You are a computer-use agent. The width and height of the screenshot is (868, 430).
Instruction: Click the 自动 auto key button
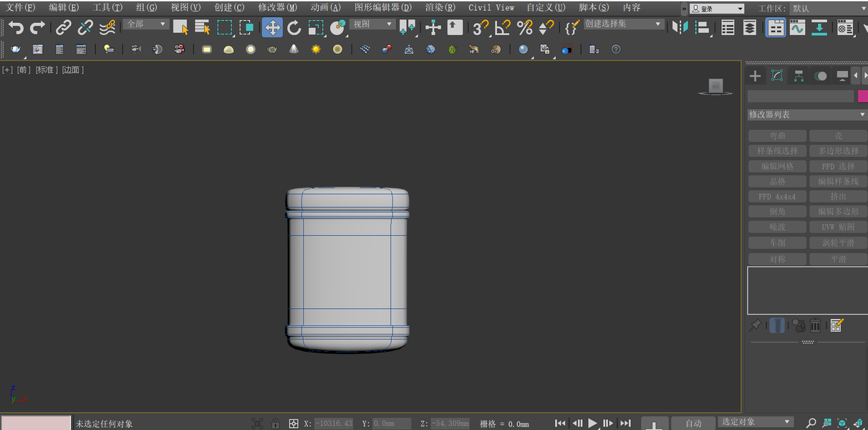693,424
